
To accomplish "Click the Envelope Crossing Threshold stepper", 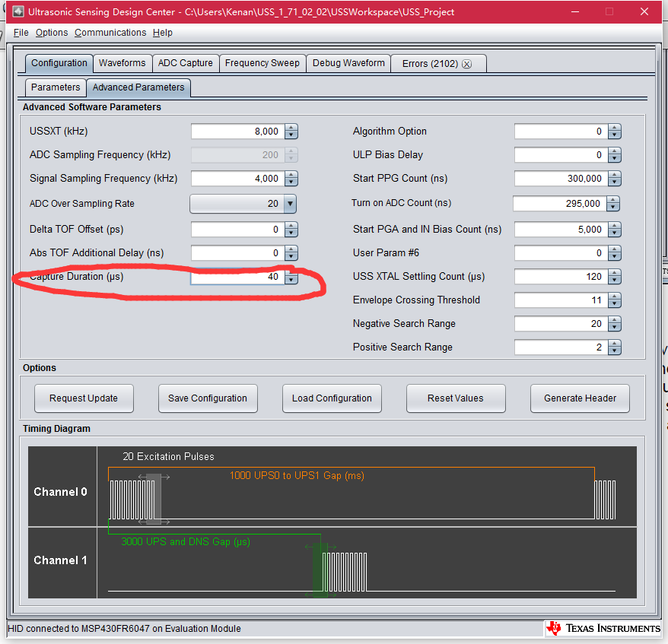I will point(614,300).
